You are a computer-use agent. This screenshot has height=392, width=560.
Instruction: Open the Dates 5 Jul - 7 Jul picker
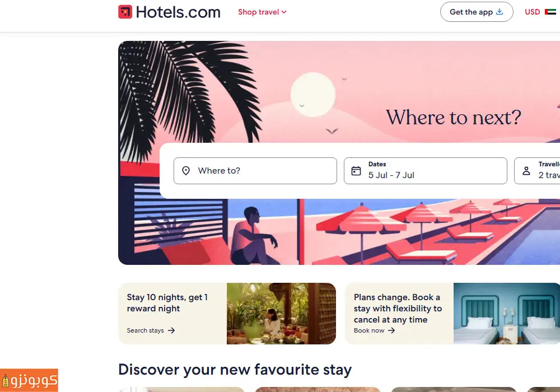coord(426,171)
